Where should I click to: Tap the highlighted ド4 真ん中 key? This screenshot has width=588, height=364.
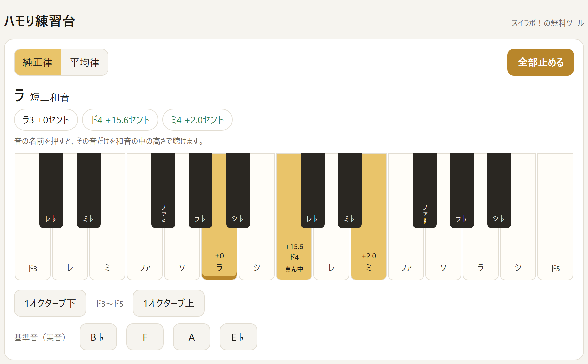tap(294, 254)
